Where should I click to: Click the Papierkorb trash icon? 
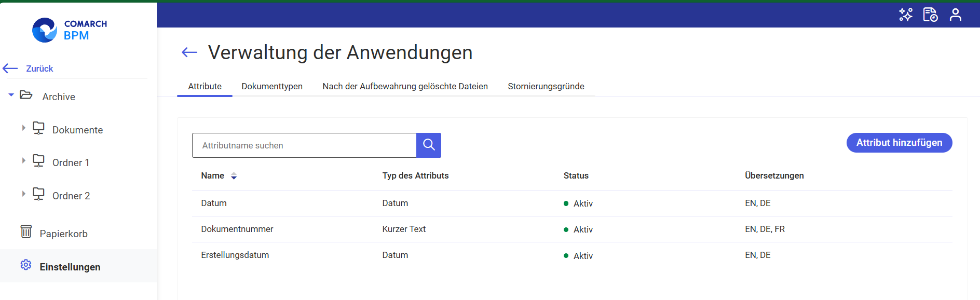tap(26, 231)
